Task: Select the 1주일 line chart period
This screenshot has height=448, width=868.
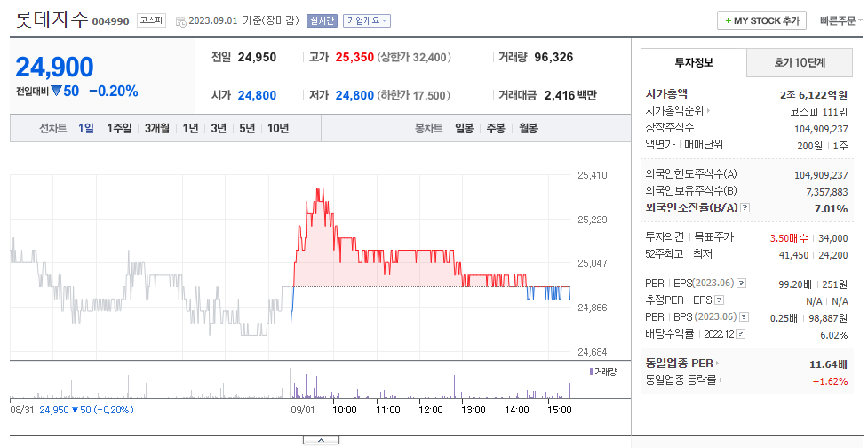Action: [x=119, y=129]
